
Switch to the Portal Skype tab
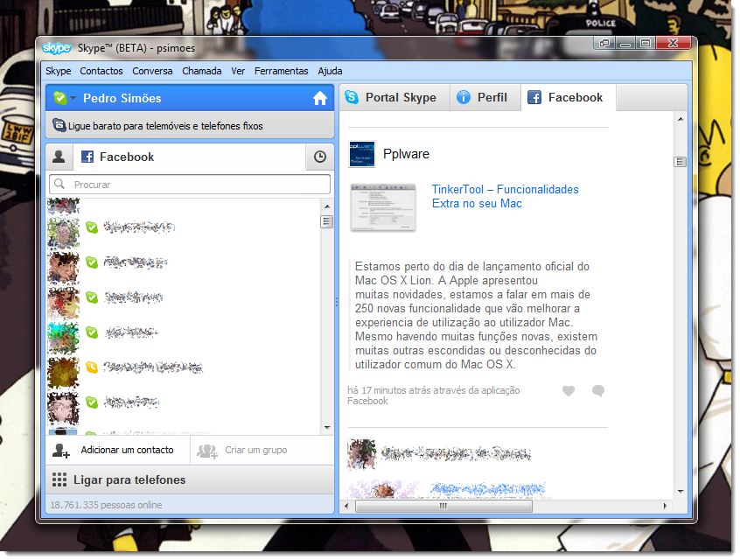394,97
